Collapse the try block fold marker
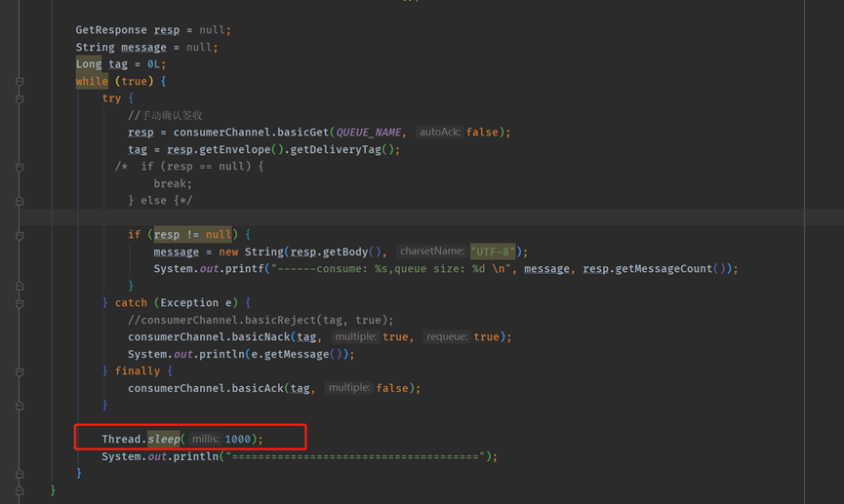844x504 pixels. tap(20, 98)
